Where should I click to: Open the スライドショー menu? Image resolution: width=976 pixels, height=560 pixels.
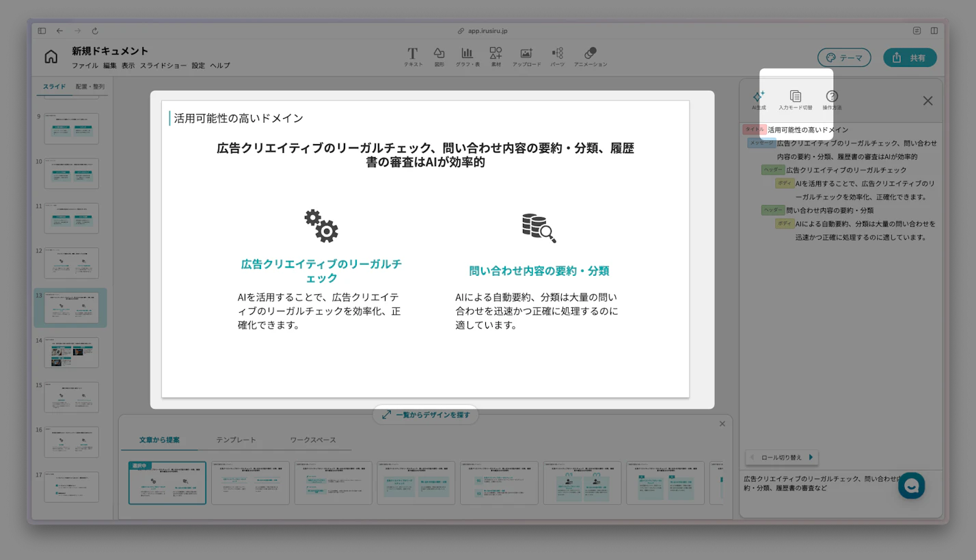coord(163,66)
